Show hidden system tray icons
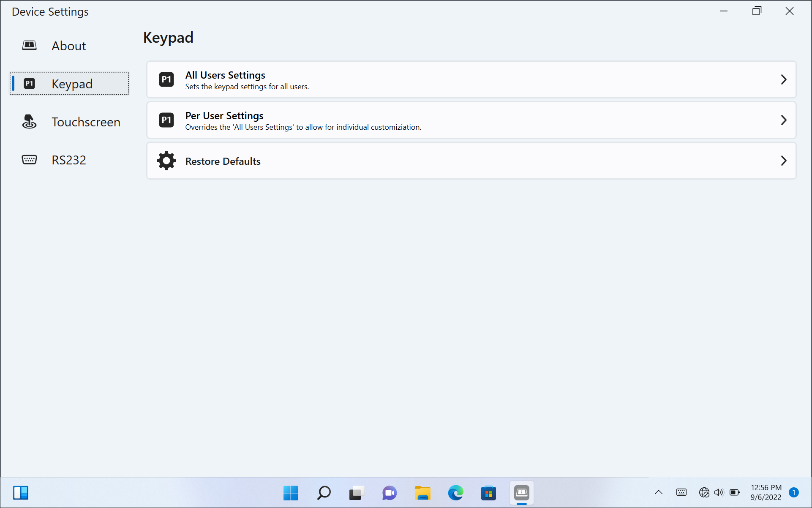812x508 pixels. click(x=658, y=492)
